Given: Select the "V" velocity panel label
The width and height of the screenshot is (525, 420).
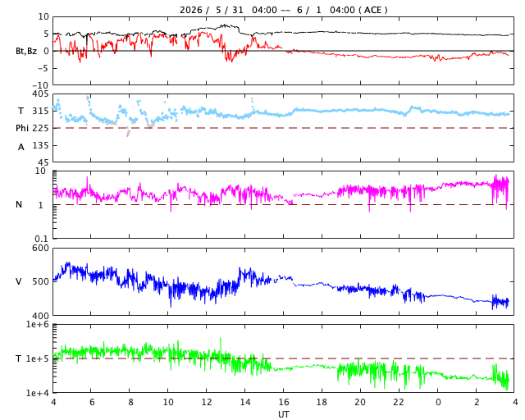Looking at the screenshot, I should pos(19,281).
